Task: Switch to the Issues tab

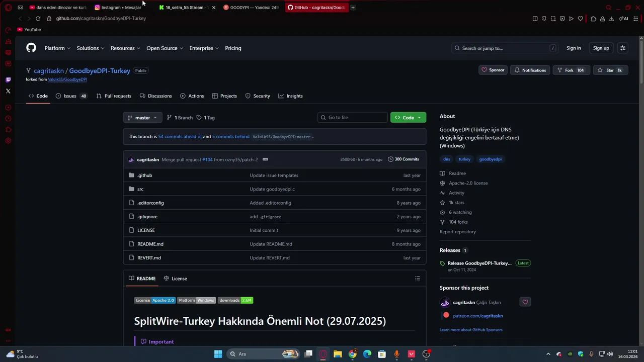Action: [x=71, y=96]
